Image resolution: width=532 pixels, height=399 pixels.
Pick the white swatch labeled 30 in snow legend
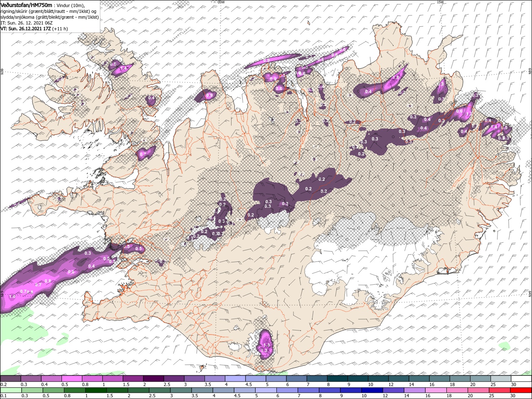click(x=521, y=379)
